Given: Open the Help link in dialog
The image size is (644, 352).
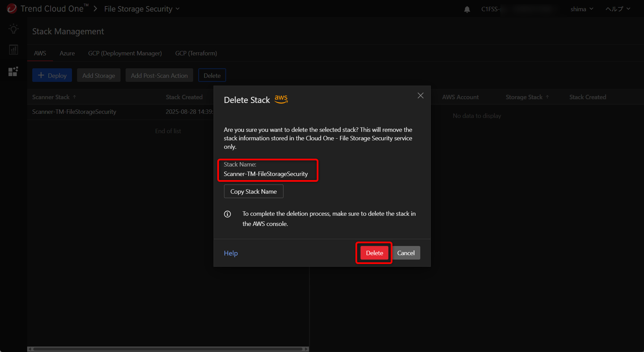Looking at the screenshot, I should click(x=231, y=253).
